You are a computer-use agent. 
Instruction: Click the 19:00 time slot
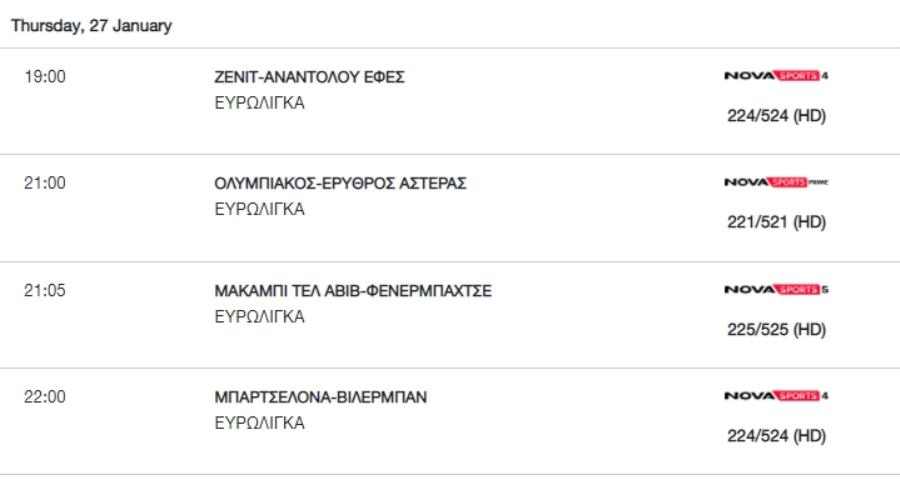coord(45,76)
